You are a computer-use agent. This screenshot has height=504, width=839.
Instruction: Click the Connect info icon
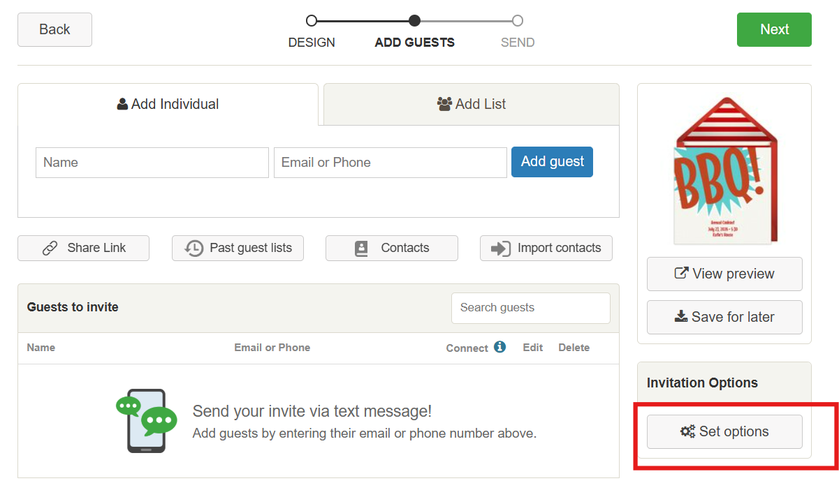point(499,347)
